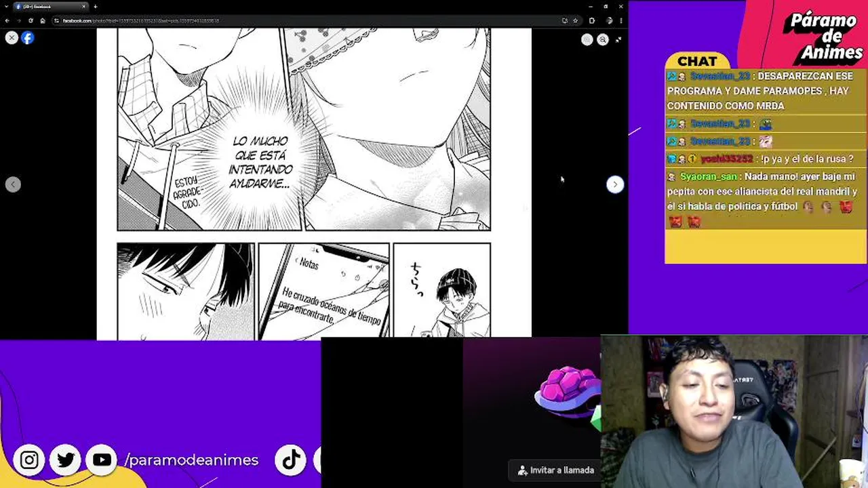868x488 pixels.
Task: Enter full screen photo view
Action: coord(618,40)
